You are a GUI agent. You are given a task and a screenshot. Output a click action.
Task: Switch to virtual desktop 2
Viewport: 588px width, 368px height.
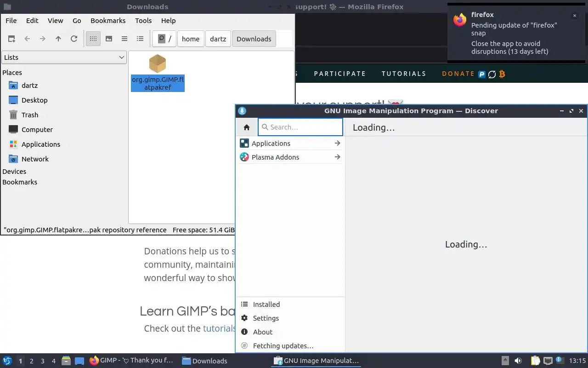(x=32, y=361)
